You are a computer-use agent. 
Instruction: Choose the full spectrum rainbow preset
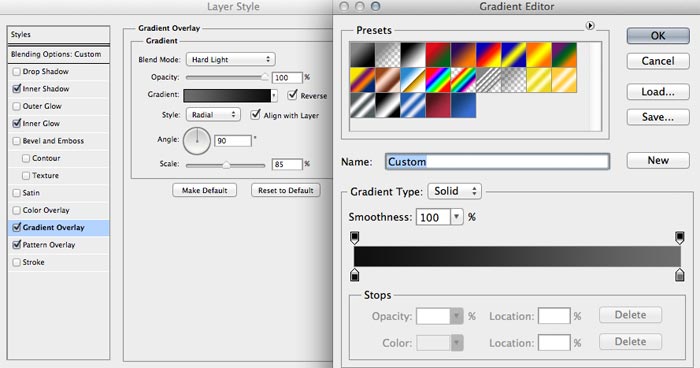point(438,80)
